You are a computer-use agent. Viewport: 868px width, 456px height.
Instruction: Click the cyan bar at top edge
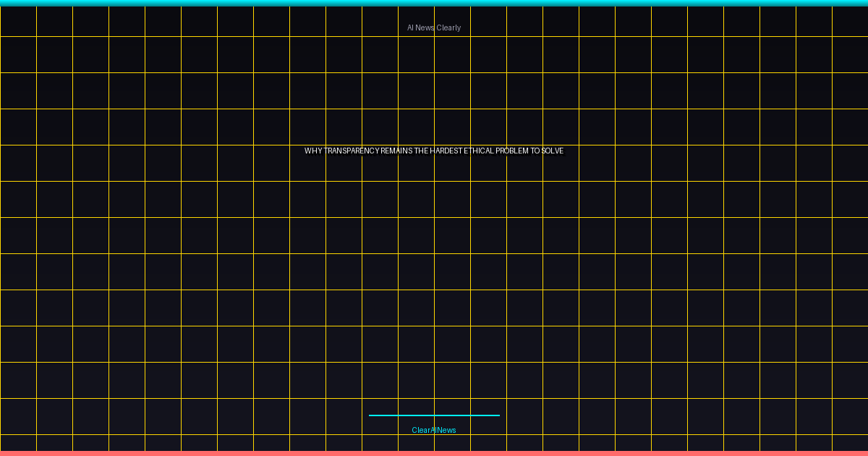(434, 3)
